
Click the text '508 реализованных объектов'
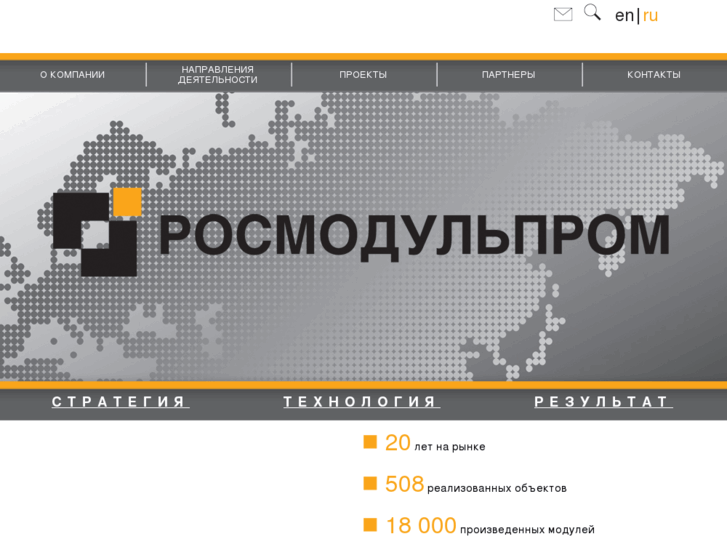coord(476,484)
